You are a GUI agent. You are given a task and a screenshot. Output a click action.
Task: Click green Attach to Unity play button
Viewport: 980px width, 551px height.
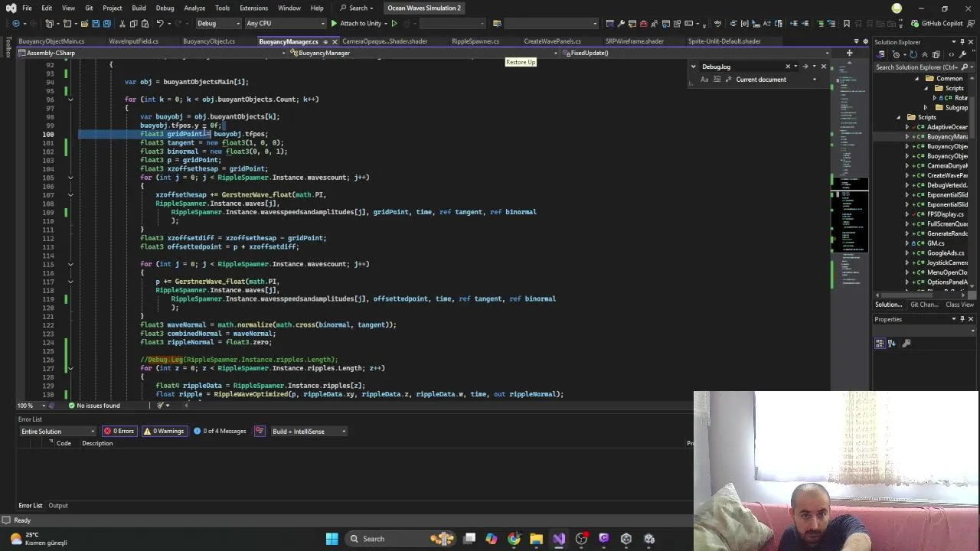[x=334, y=23]
